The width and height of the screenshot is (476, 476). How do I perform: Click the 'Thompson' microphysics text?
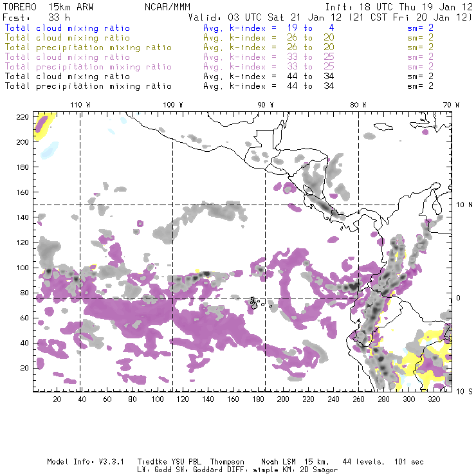pos(227,462)
